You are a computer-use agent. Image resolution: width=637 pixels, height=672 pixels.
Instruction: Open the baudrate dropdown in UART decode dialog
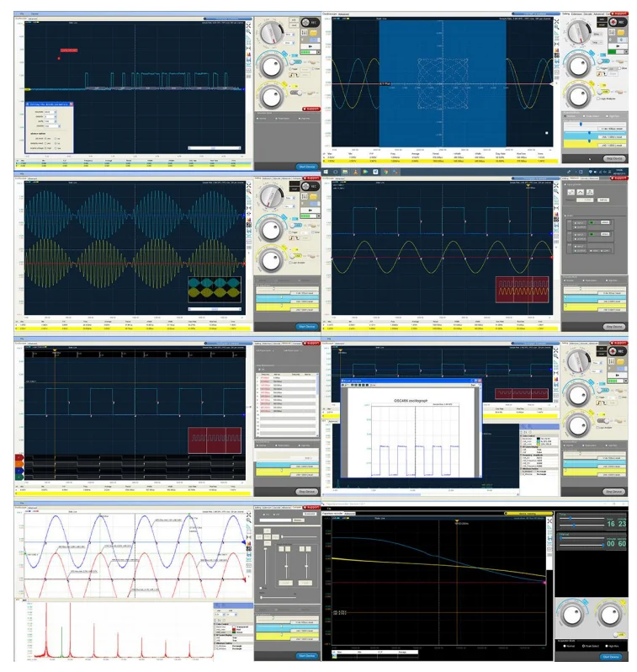click(50, 112)
